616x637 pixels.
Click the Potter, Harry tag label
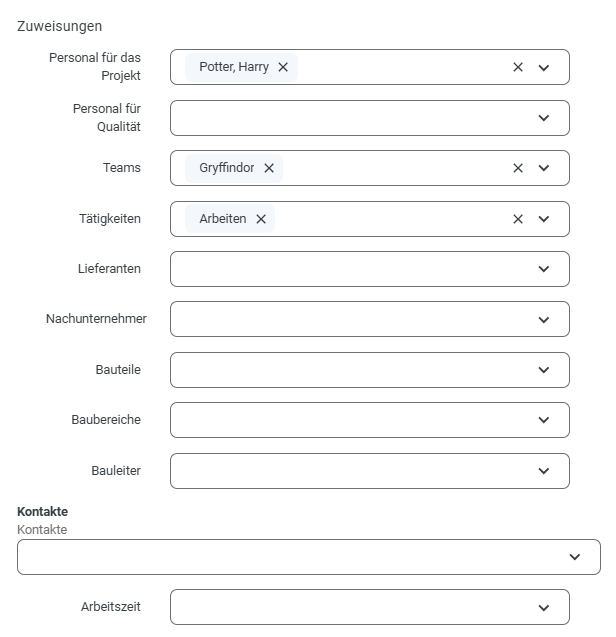(x=234, y=67)
